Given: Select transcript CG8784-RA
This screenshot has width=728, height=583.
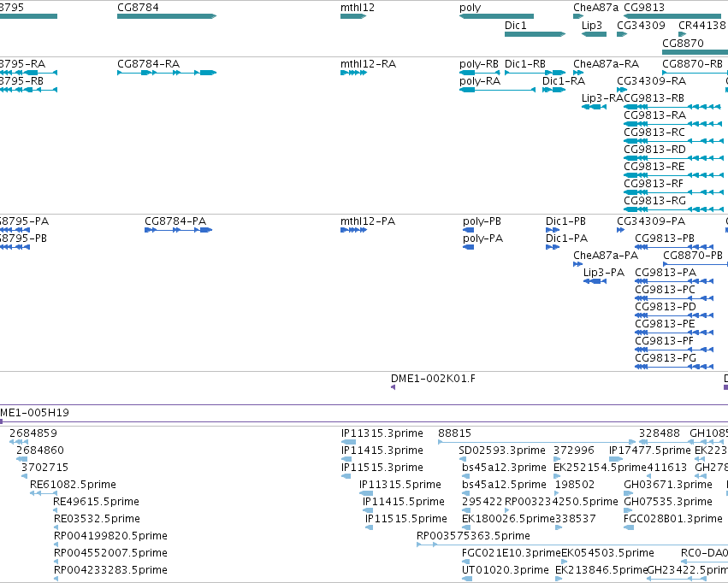Looking at the screenshot, I should 167,73.
